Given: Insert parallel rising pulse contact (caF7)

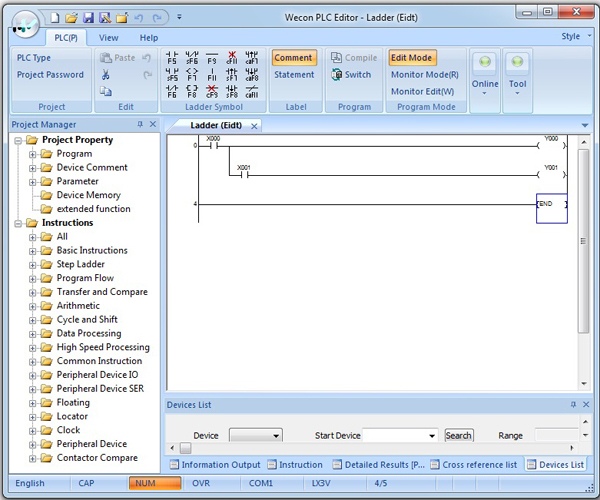Looking at the screenshot, I should click(x=251, y=58).
